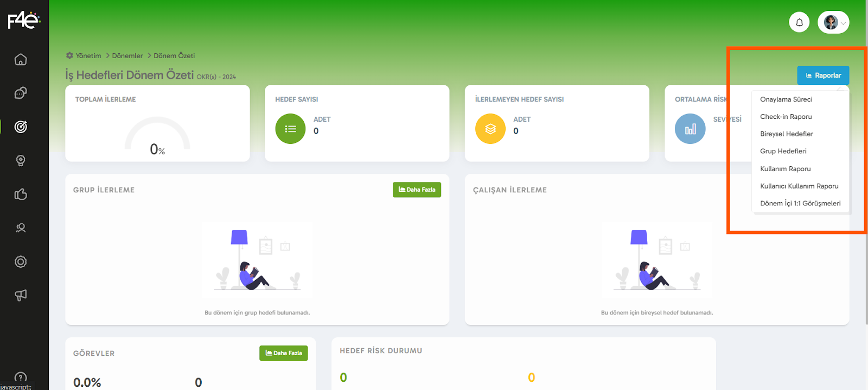The height and width of the screenshot is (390, 868).
Task: Open Dönem İçi 1:1 Görüşmeleri report
Action: 800,204
